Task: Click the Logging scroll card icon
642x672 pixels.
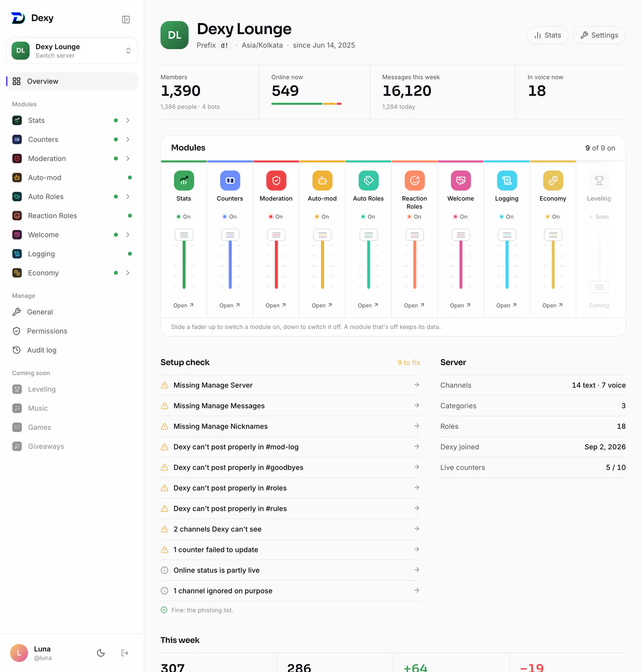Action: coord(507,181)
